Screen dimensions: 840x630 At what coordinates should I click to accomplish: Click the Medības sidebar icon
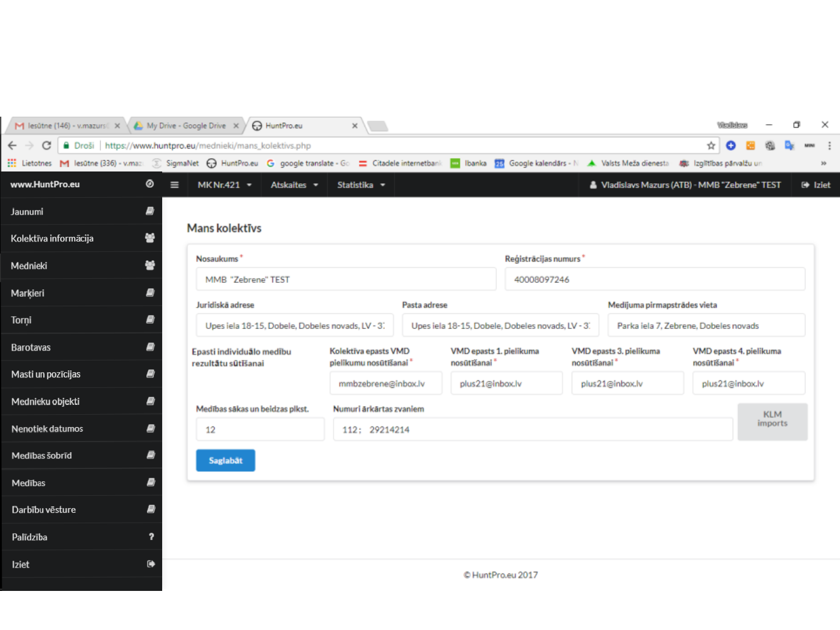coord(150,482)
